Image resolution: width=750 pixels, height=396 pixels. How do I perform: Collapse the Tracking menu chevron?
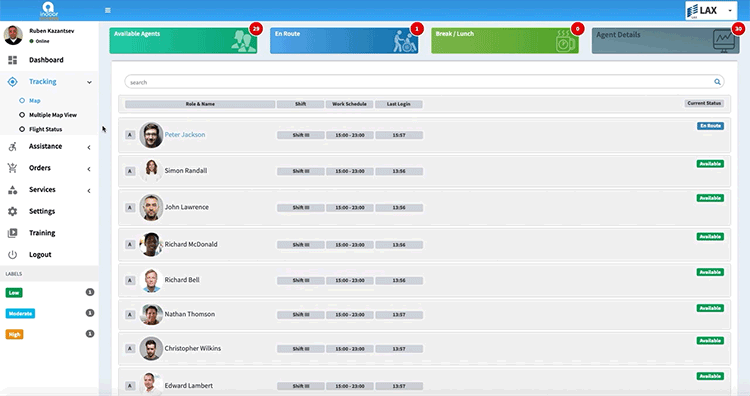89,82
